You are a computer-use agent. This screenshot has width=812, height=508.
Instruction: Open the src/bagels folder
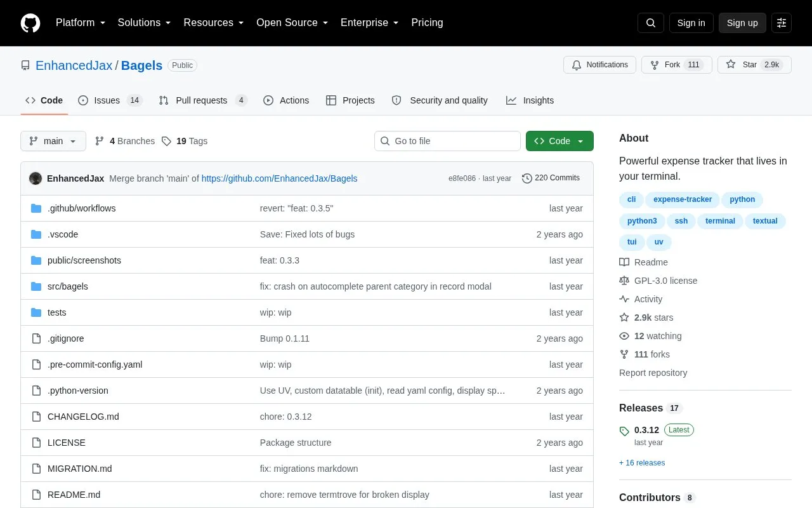click(x=68, y=286)
